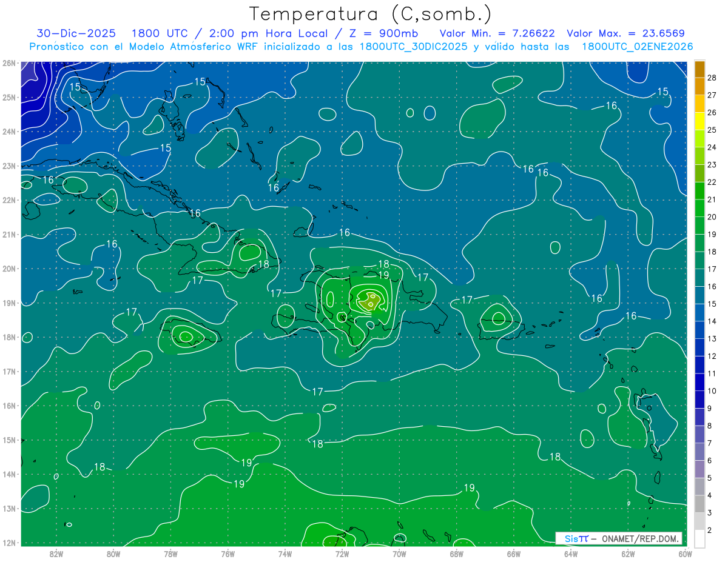Click longitude axis label "72W"
This screenshot has width=728, height=562.
point(342,554)
